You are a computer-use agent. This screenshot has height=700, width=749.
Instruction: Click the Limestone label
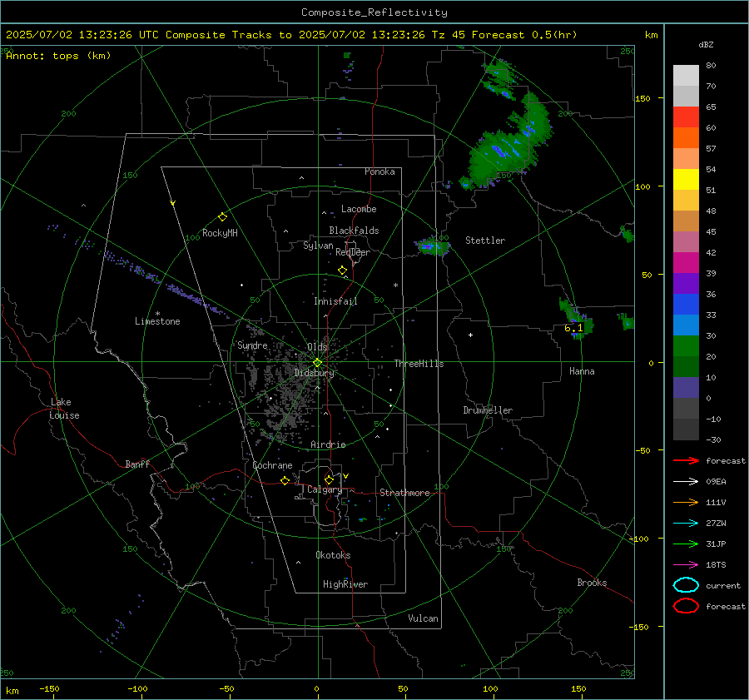tap(157, 321)
